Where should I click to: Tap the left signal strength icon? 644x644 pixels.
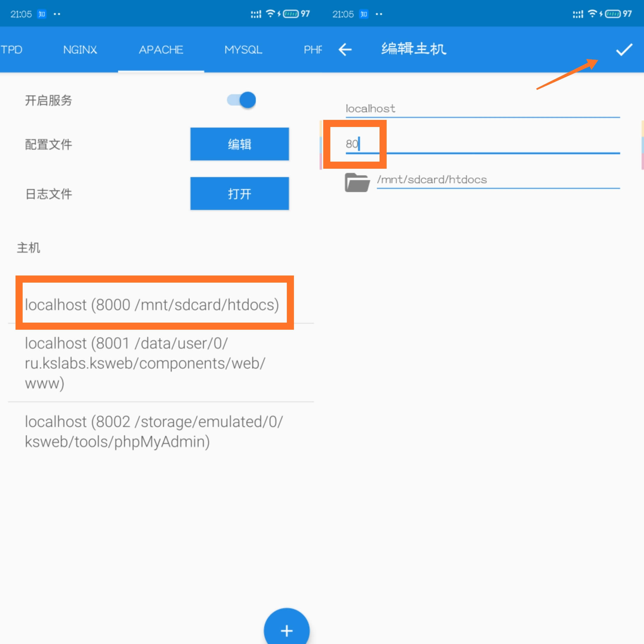[x=256, y=14]
